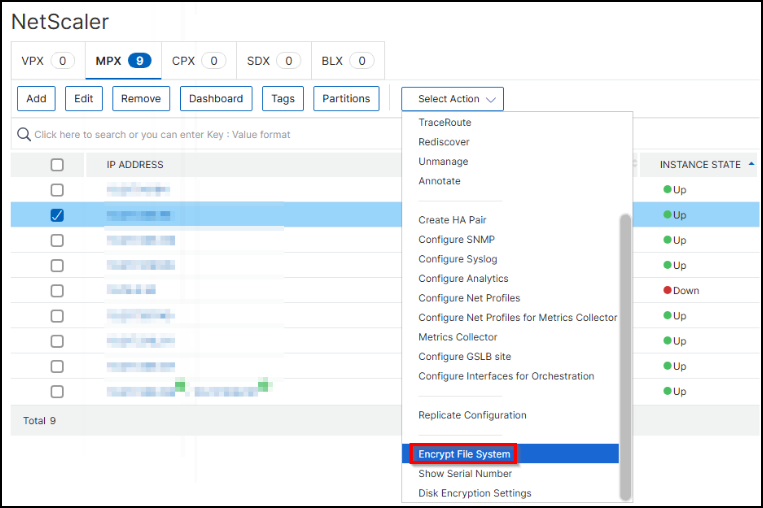Toggle the select-all header checkbox

click(57, 165)
